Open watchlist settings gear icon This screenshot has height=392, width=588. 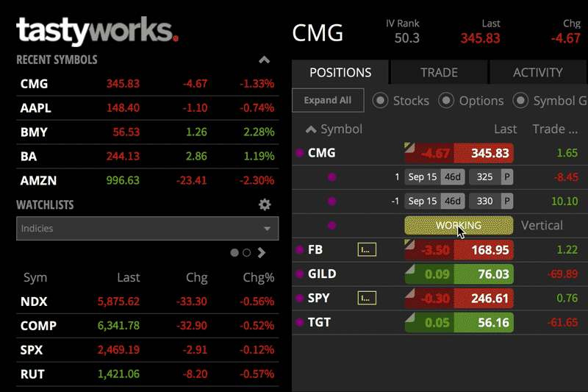coord(265,205)
